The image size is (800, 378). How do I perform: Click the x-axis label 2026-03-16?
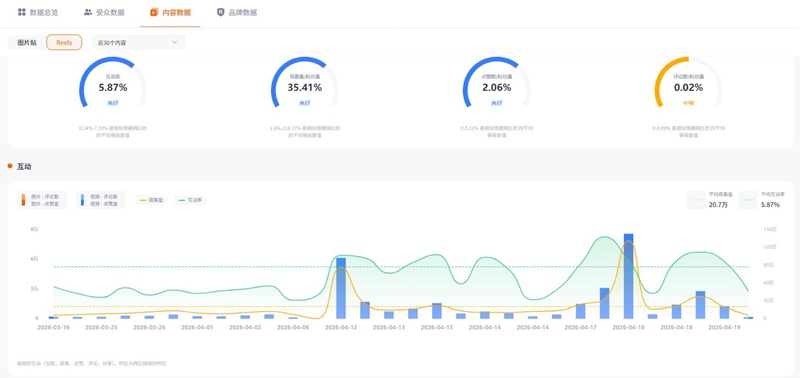[54, 327]
